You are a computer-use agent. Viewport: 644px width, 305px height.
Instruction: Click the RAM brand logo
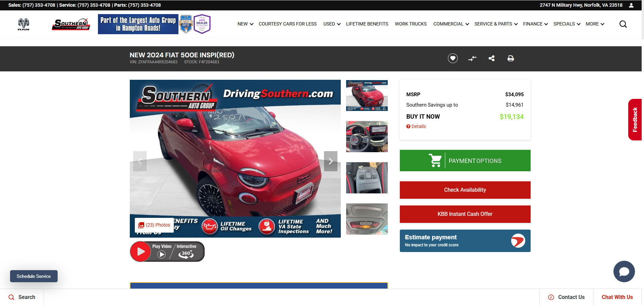click(x=23, y=24)
